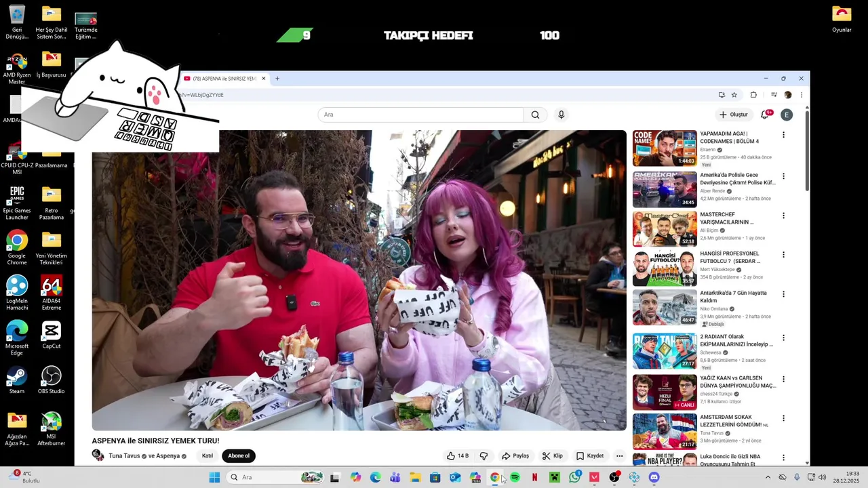Click the Windows Start button
The image size is (868, 488).
coord(214,478)
